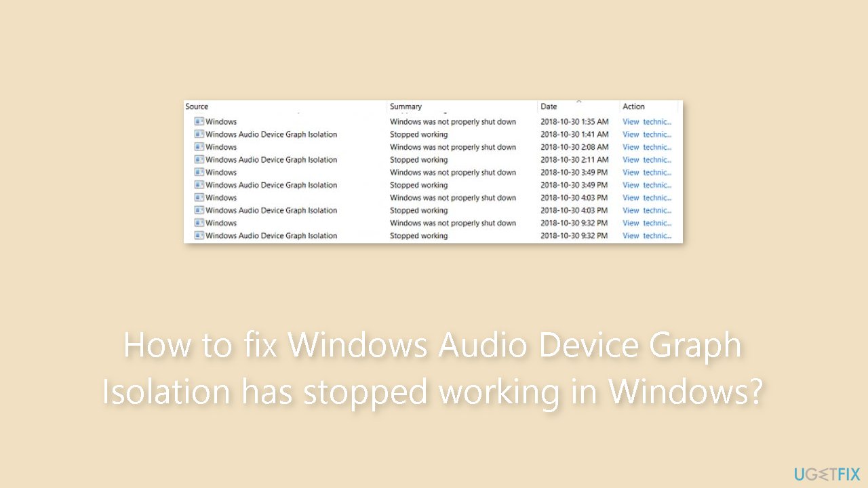The image size is (868, 488).
Task: Sort events by the Date column header
Action: point(548,106)
